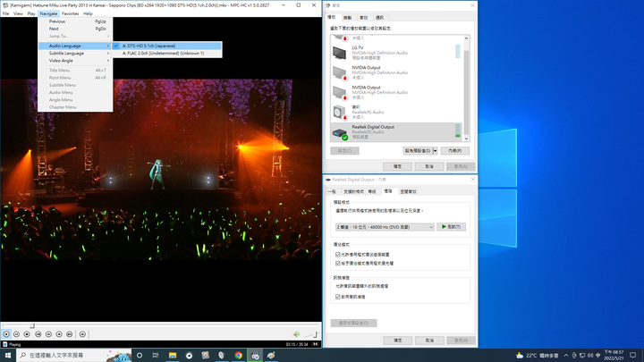
Task: Choose Previous in the Navigate menu
Action: (x=75, y=21)
